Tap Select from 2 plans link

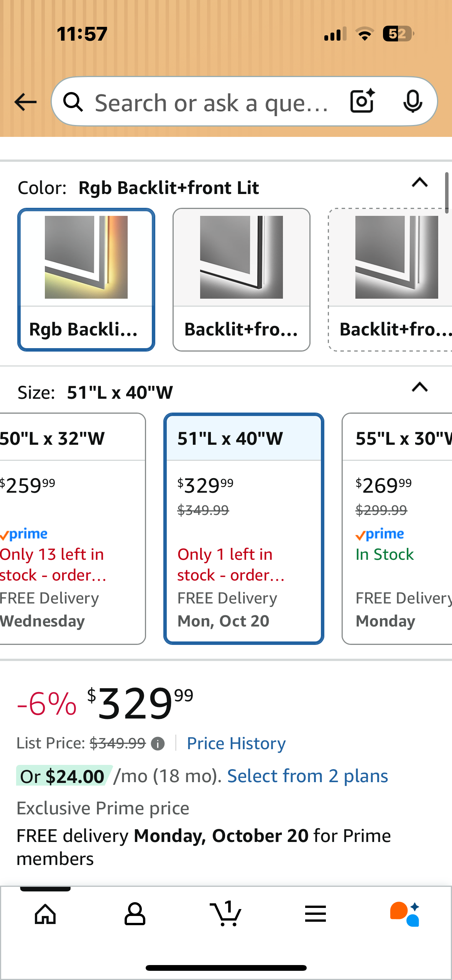[x=307, y=776]
